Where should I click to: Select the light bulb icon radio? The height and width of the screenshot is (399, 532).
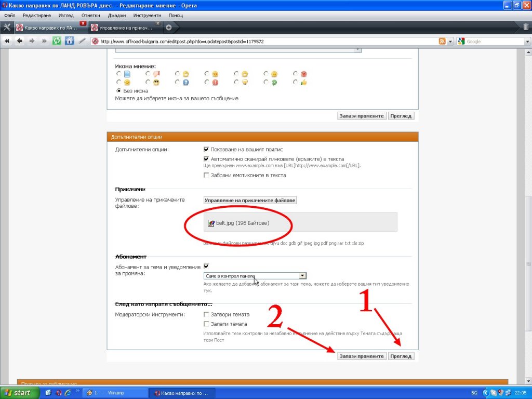236,82
